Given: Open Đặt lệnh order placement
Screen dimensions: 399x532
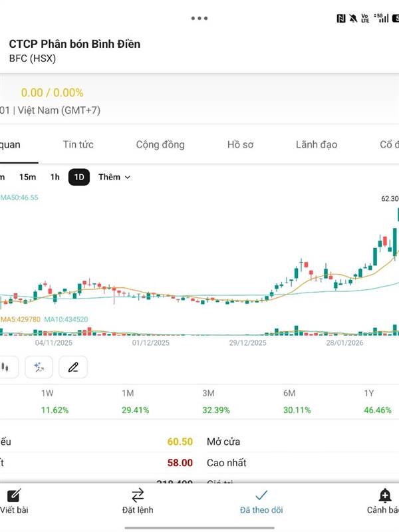Looking at the screenshot, I should point(138,495).
